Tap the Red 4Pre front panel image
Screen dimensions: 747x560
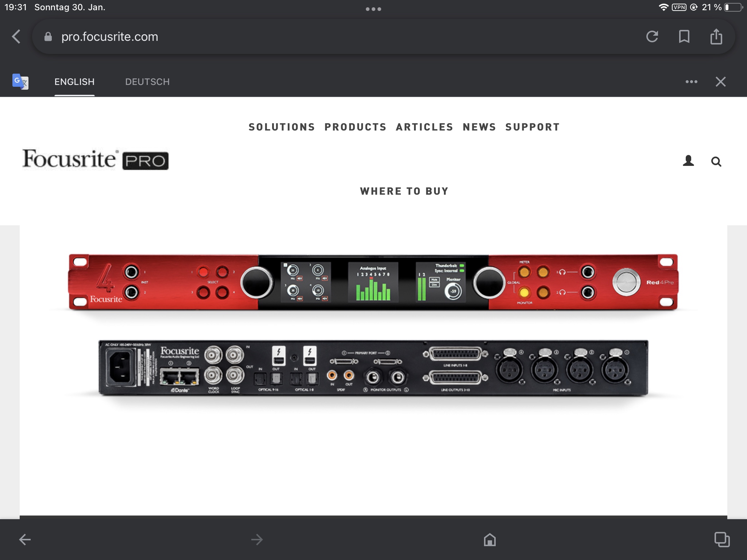coord(373,282)
